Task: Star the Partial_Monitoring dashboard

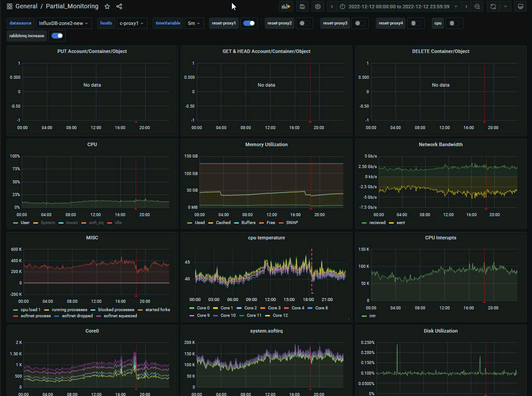Action: 107,7
